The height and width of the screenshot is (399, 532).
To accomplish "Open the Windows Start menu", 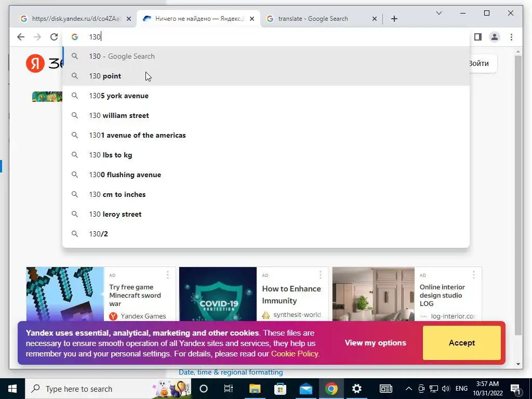I will tap(12, 389).
